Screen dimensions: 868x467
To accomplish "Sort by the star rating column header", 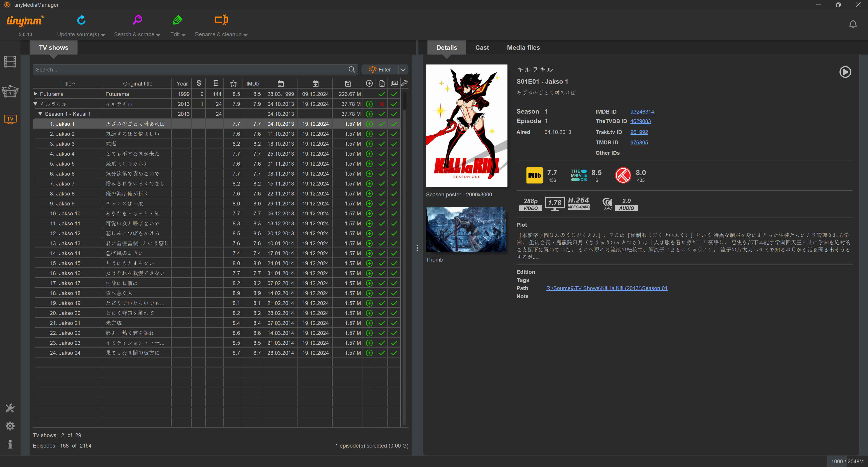I will [233, 84].
